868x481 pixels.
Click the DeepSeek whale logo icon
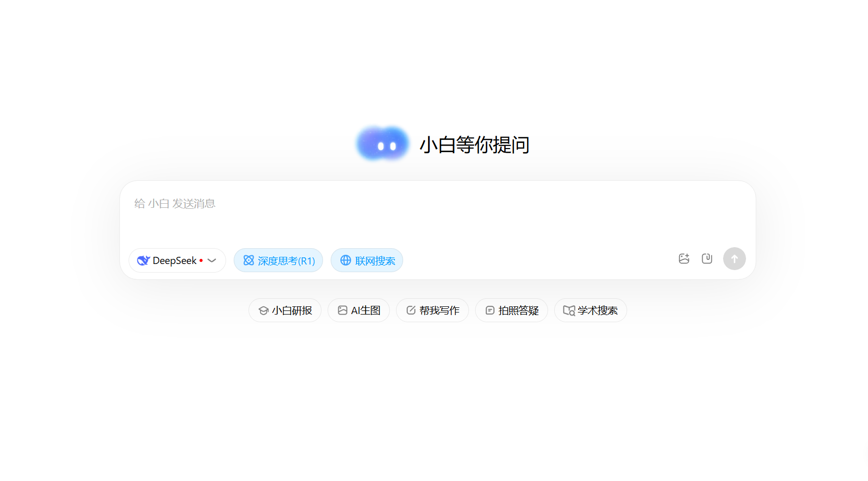[143, 260]
